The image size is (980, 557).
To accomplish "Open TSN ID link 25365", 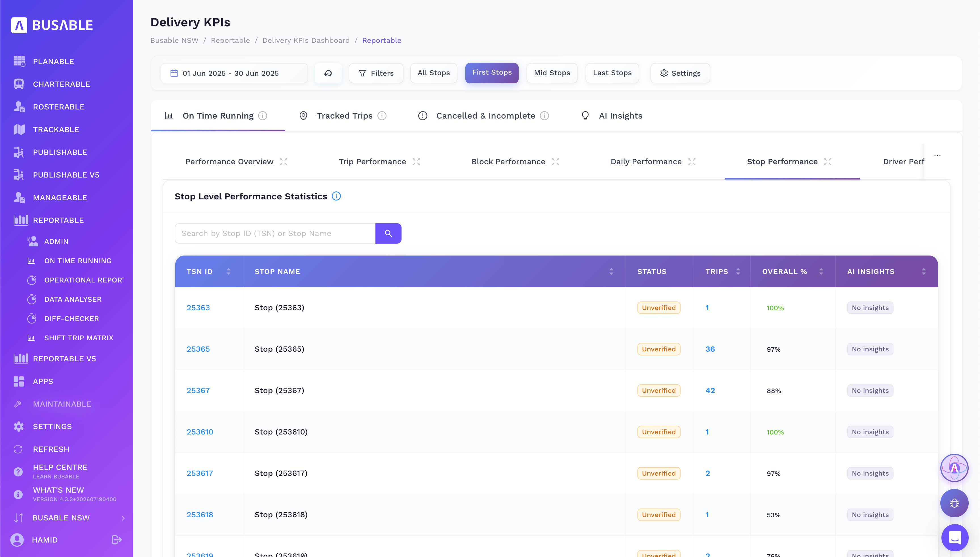I will tap(198, 349).
